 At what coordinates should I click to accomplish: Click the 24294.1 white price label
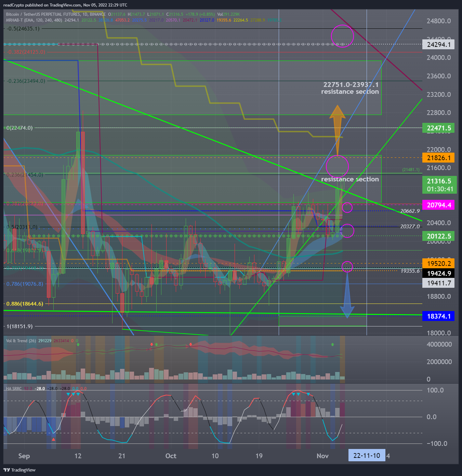click(438, 44)
